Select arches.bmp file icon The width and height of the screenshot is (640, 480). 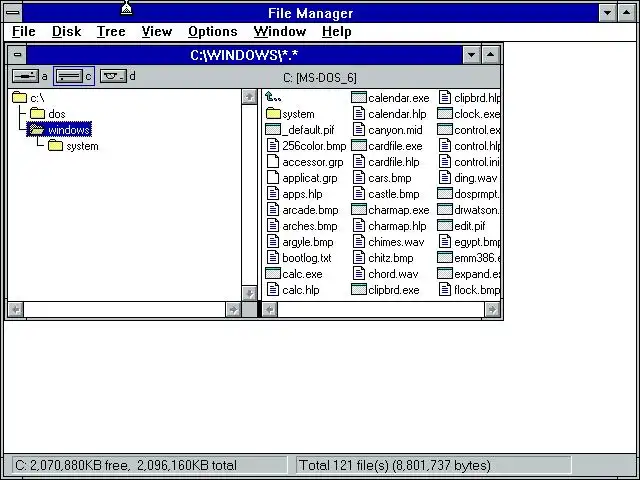(x=273, y=226)
